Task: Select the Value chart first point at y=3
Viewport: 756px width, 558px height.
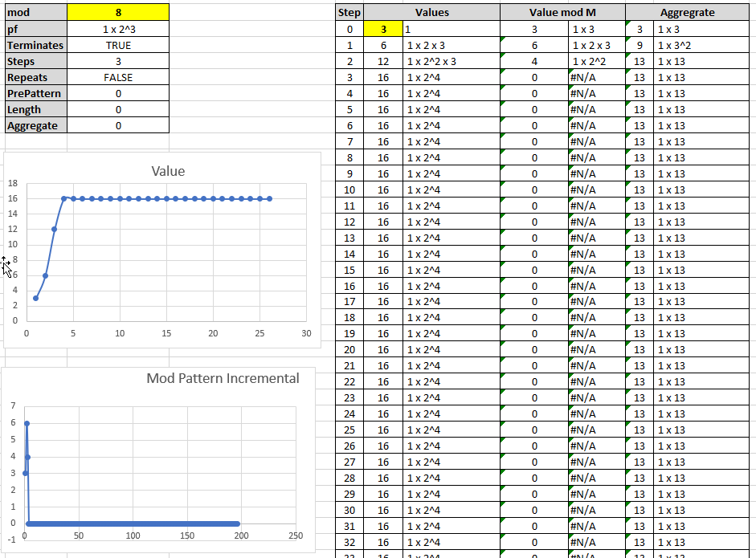Action: 35,299
